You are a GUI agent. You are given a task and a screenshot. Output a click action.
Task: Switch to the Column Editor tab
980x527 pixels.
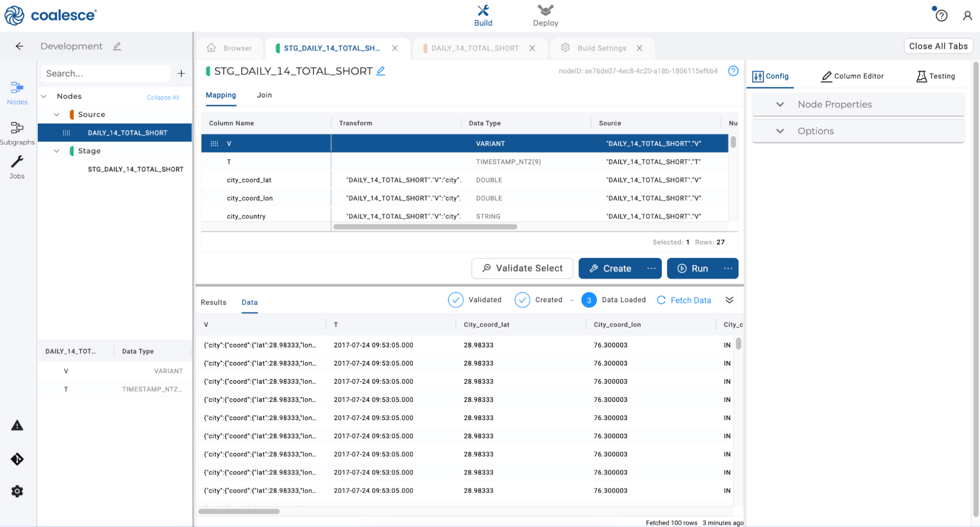coord(852,76)
